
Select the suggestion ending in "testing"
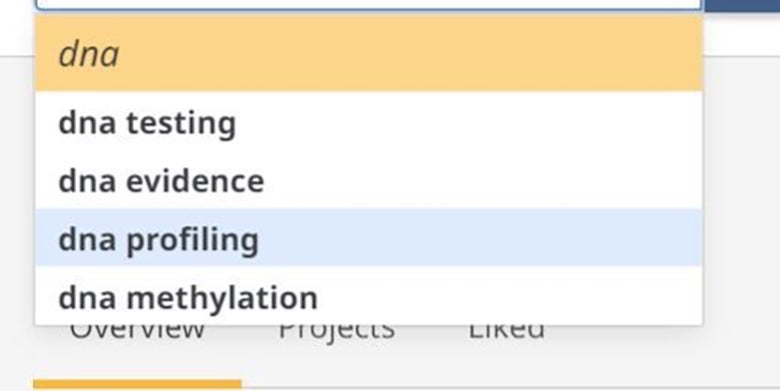click(369, 122)
